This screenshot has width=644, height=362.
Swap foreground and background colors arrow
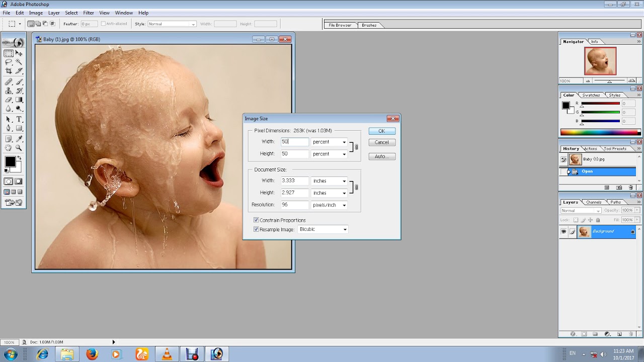[x=20, y=158]
